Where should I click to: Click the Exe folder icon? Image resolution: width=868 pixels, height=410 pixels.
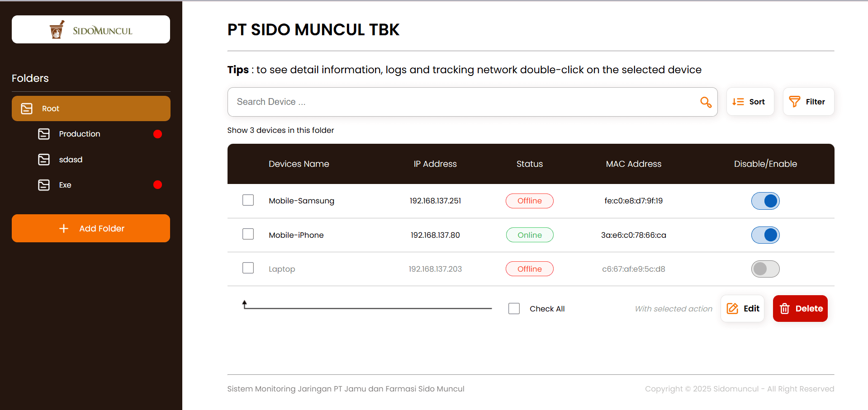[x=44, y=185]
